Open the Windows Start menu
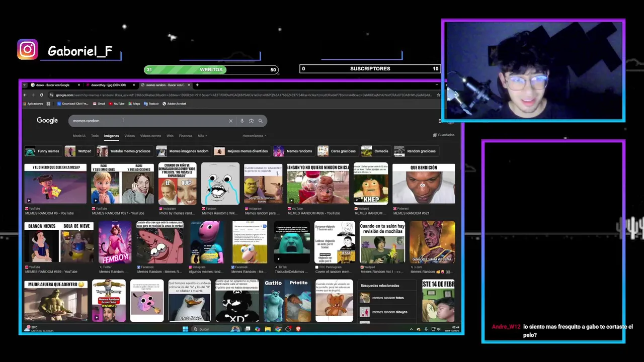This screenshot has width=644, height=362. pos(185,329)
